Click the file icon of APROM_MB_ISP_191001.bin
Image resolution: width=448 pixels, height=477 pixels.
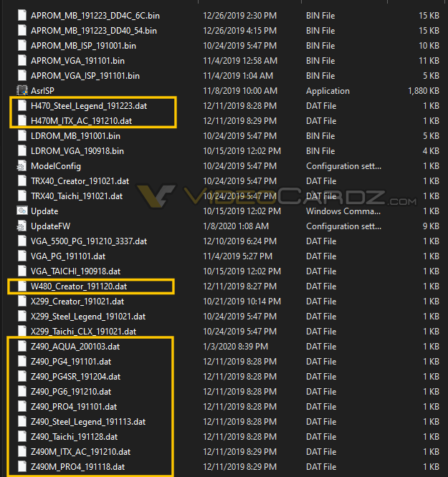pyautogui.click(x=22, y=45)
